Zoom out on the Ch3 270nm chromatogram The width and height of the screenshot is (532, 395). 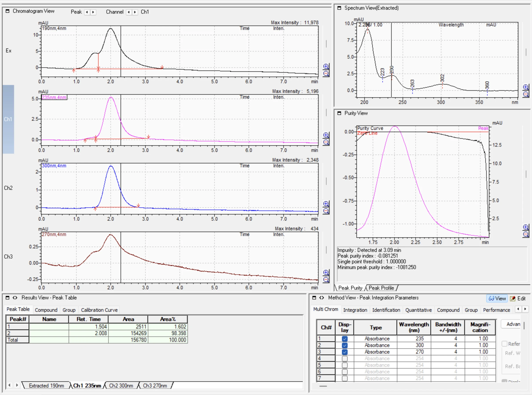pyautogui.click(x=326, y=279)
